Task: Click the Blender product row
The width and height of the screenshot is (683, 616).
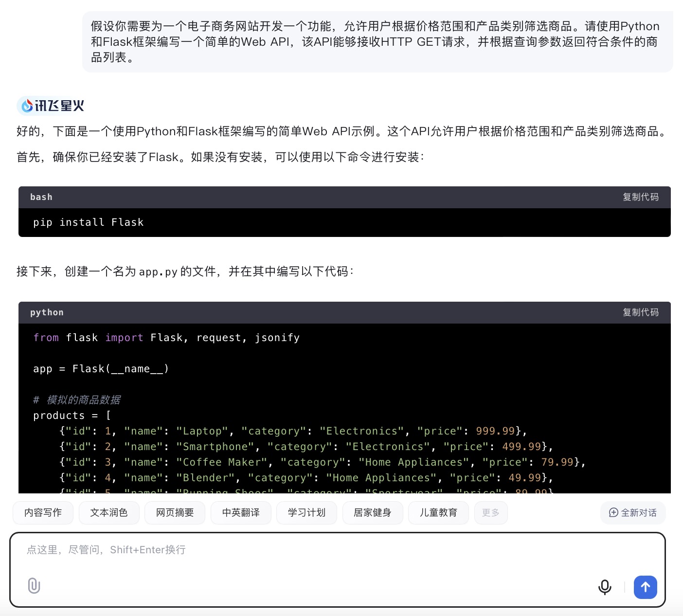Action: point(306,478)
